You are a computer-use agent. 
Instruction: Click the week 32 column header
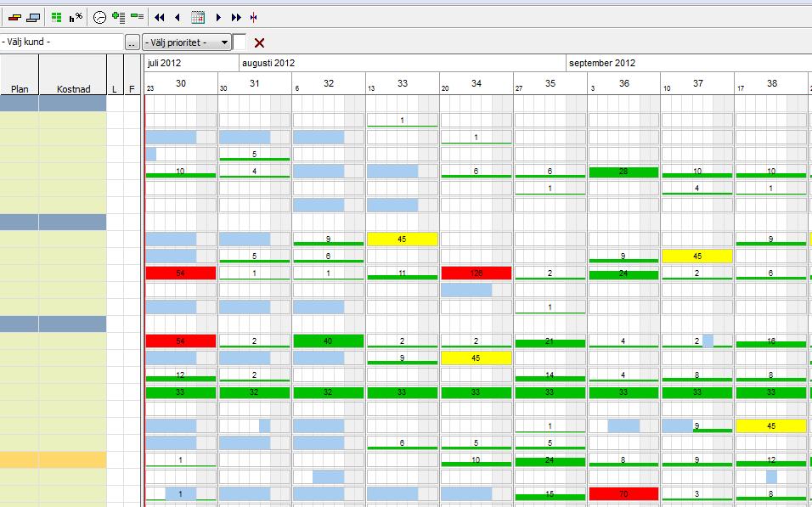(329, 83)
